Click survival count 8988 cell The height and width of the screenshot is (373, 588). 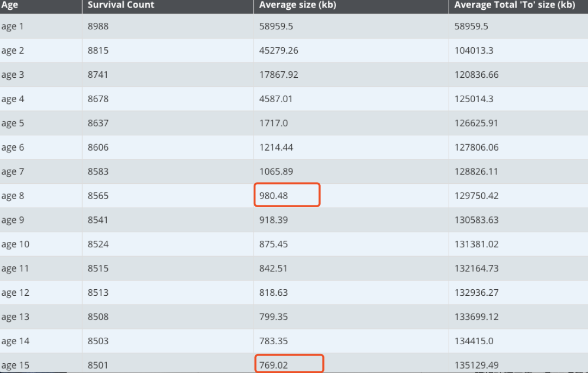click(98, 26)
